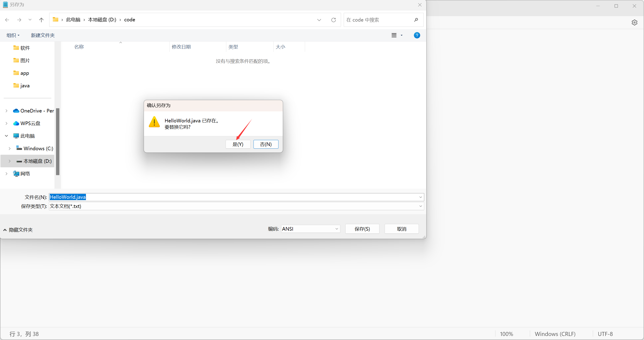This screenshot has height=340, width=644.
Task: Expand 此电脑 tree node
Action: point(6,136)
